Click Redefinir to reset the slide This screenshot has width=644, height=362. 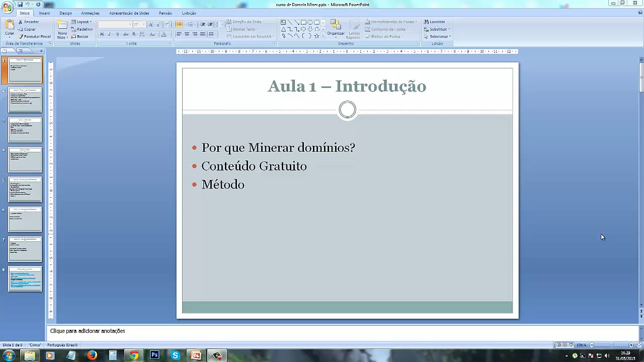coord(82,29)
